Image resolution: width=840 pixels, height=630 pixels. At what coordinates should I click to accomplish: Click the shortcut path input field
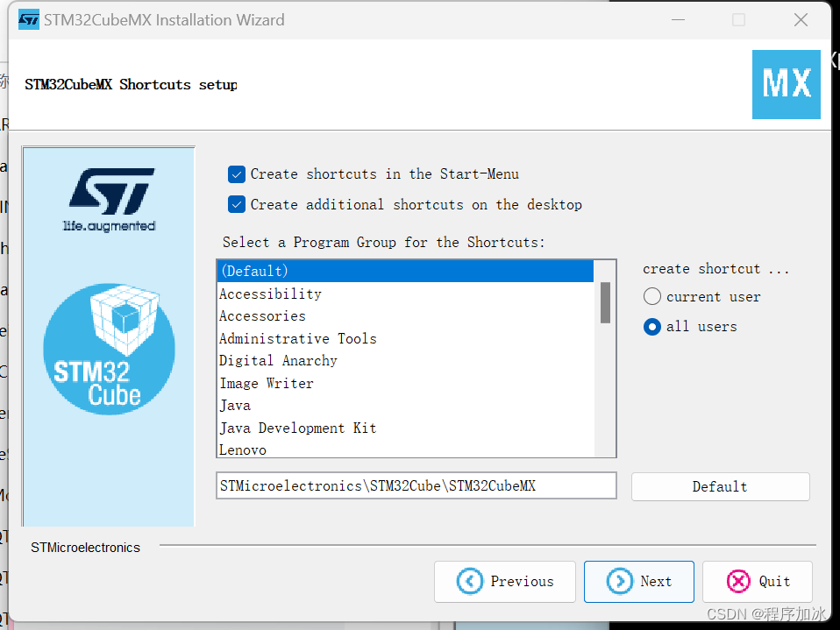pos(416,485)
